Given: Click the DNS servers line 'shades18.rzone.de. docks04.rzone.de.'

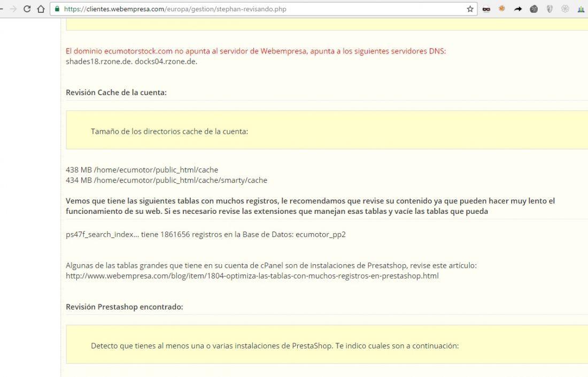Looking at the screenshot, I should click(131, 61).
